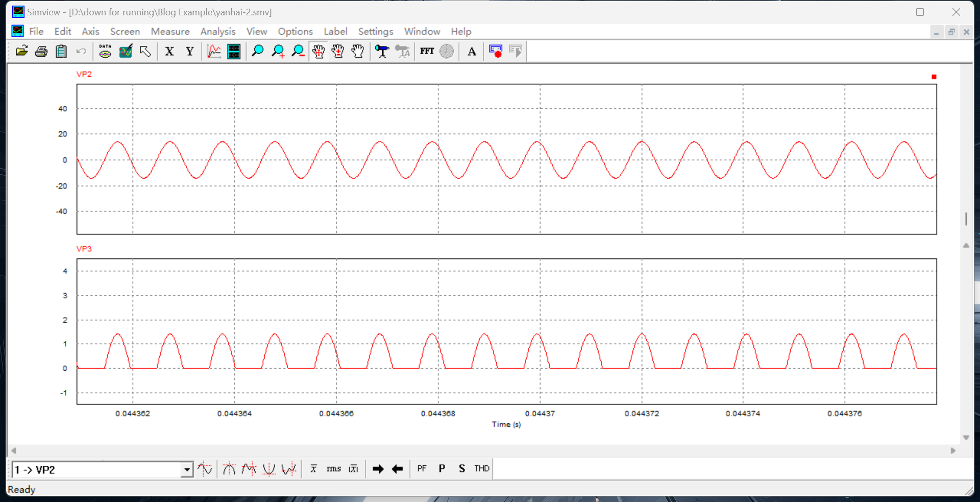Select the plain zoom magnifier tool
The width and height of the screenshot is (980, 502).
[258, 51]
